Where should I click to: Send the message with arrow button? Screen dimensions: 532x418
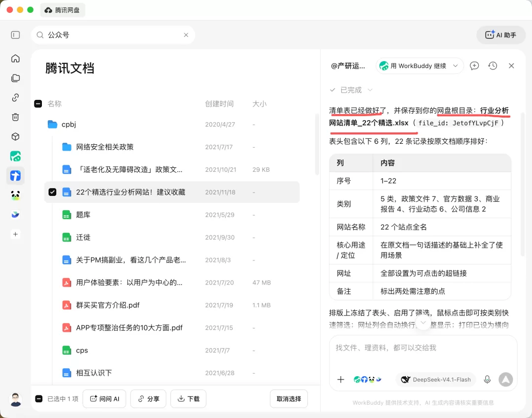click(x=505, y=380)
